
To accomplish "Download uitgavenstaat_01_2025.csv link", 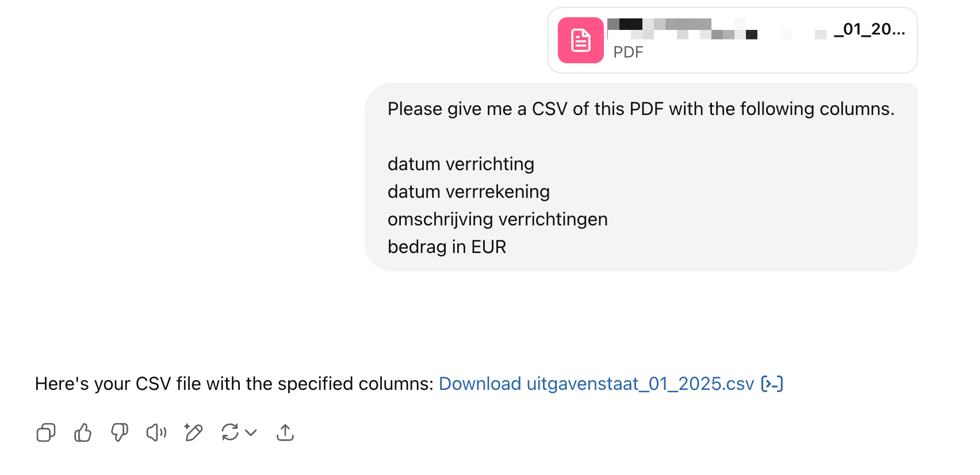I will (596, 384).
